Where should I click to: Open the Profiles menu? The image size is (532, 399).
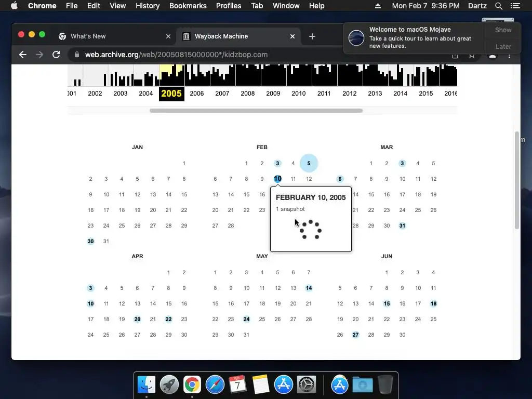coord(229,6)
